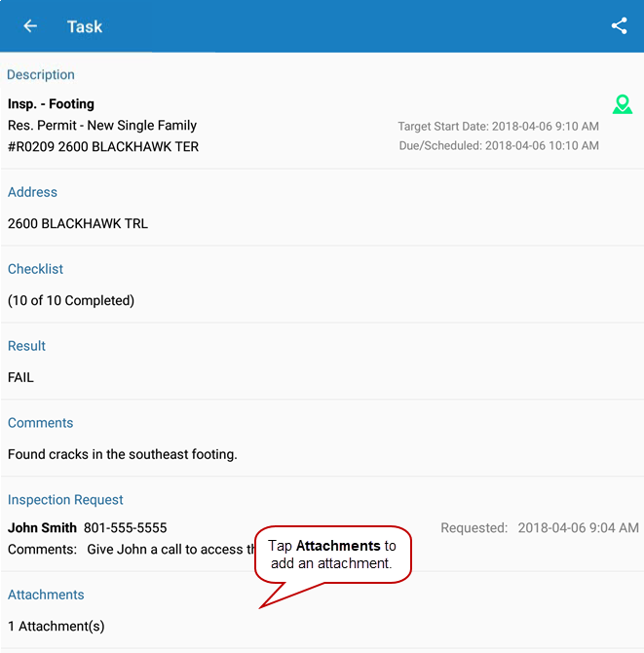This screenshot has width=644, height=653.
Task: Tap the Address section label
Action: 32,193
